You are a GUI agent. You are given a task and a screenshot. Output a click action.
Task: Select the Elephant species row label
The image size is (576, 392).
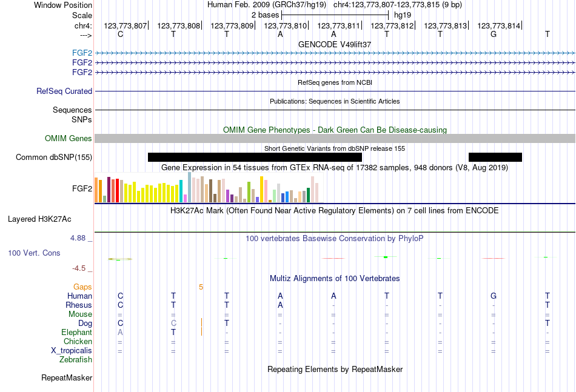[77, 332]
